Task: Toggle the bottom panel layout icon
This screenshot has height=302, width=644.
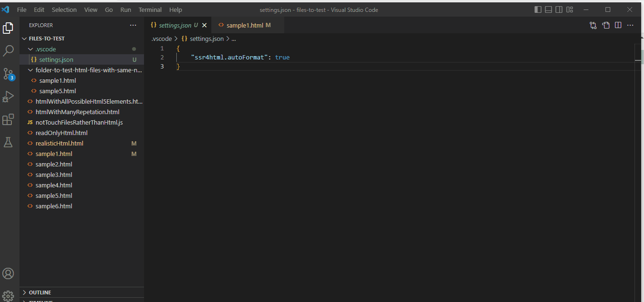Action: coord(548,10)
